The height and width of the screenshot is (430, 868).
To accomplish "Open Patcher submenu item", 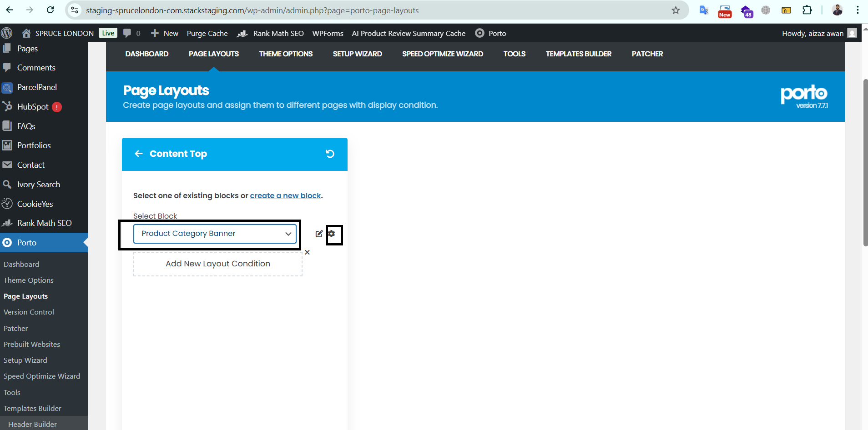I will [x=16, y=329].
